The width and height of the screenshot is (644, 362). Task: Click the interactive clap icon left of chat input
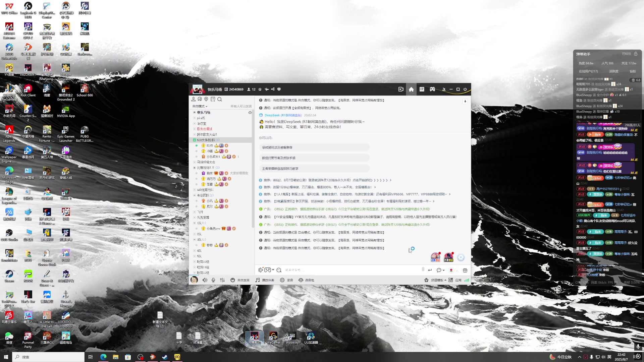click(x=261, y=270)
